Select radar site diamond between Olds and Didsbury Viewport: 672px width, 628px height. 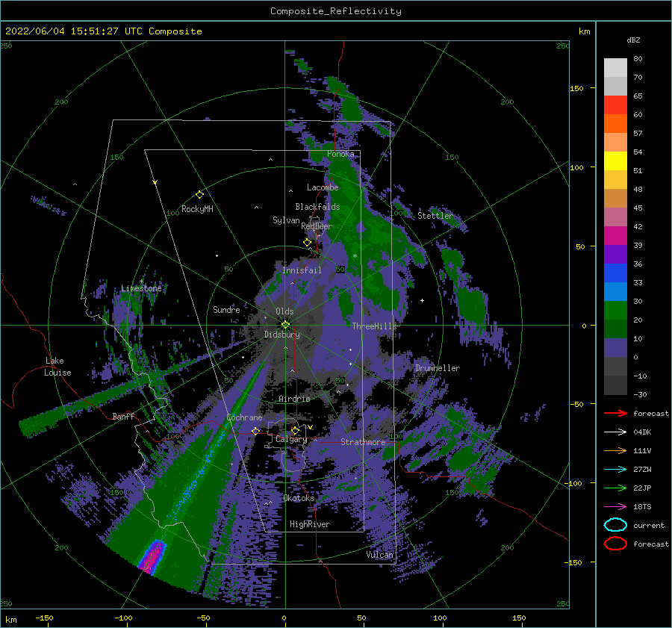click(285, 325)
